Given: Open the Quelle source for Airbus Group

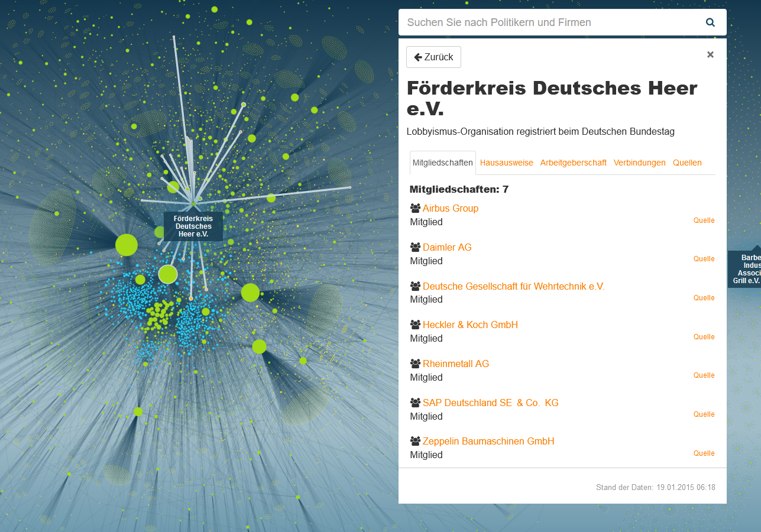Looking at the screenshot, I should (704, 220).
